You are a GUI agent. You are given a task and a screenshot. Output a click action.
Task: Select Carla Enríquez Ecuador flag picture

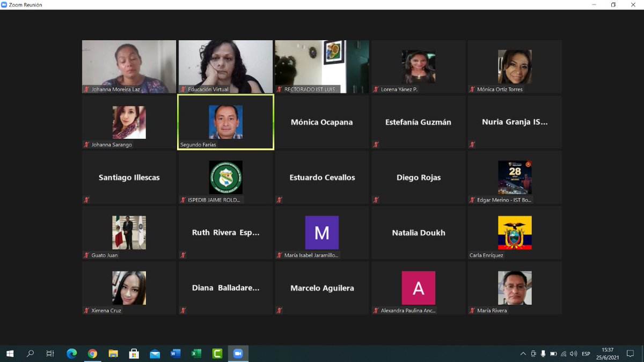[x=515, y=233]
